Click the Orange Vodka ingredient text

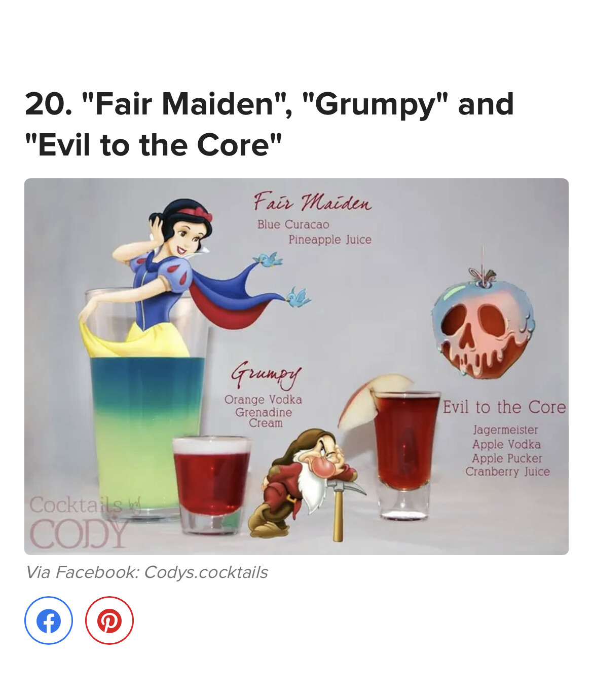pyautogui.click(x=263, y=400)
